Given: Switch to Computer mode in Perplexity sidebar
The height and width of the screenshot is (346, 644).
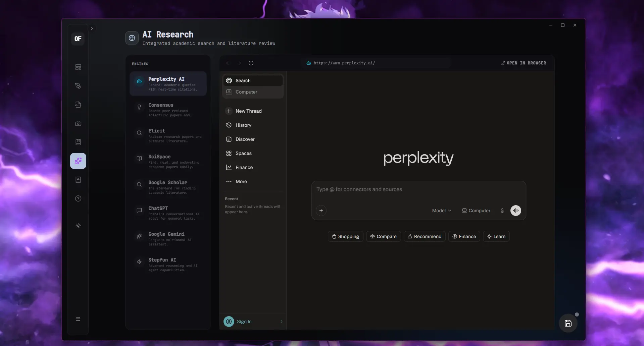Looking at the screenshot, I should [x=253, y=92].
